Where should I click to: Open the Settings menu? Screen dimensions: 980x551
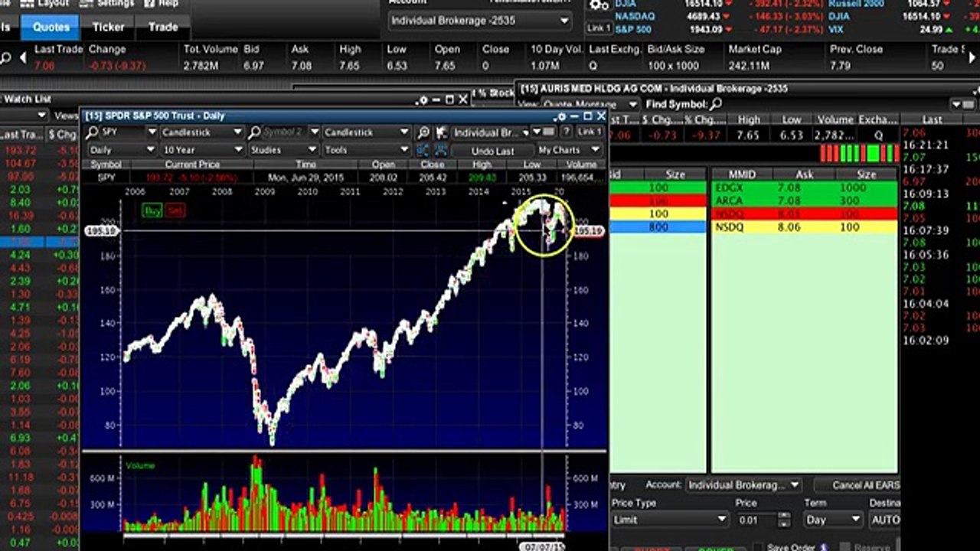pyautogui.click(x=108, y=4)
